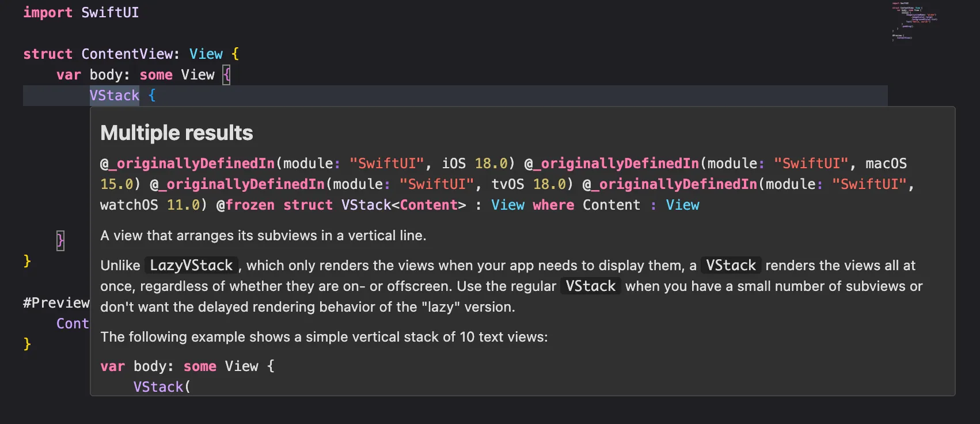980x424 pixels.
Task: Click the VStack( call in the hover example code
Action: 161,387
